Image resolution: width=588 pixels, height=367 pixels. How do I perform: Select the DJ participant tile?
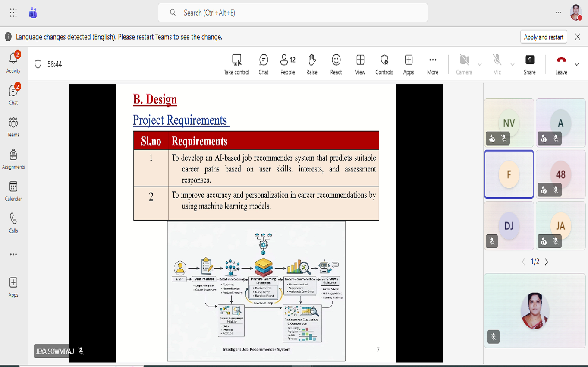(x=509, y=225)
